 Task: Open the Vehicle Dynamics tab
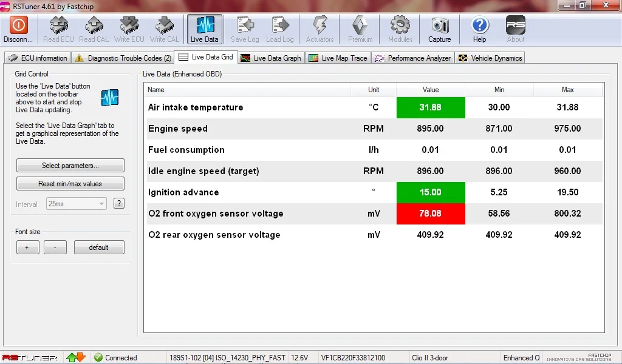[490, 58]
